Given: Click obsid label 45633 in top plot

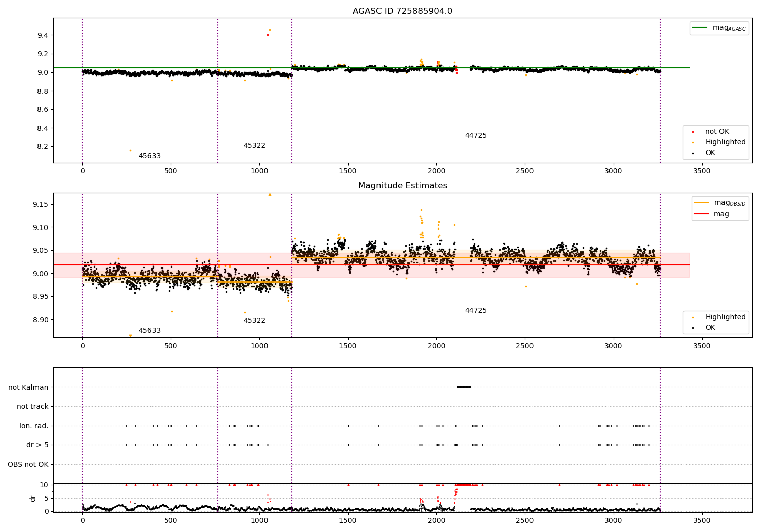Looking at the screenshot, I should point(149,156).
